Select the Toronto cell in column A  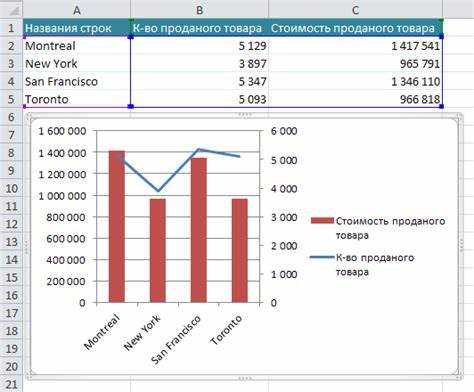tap(77, 99)
